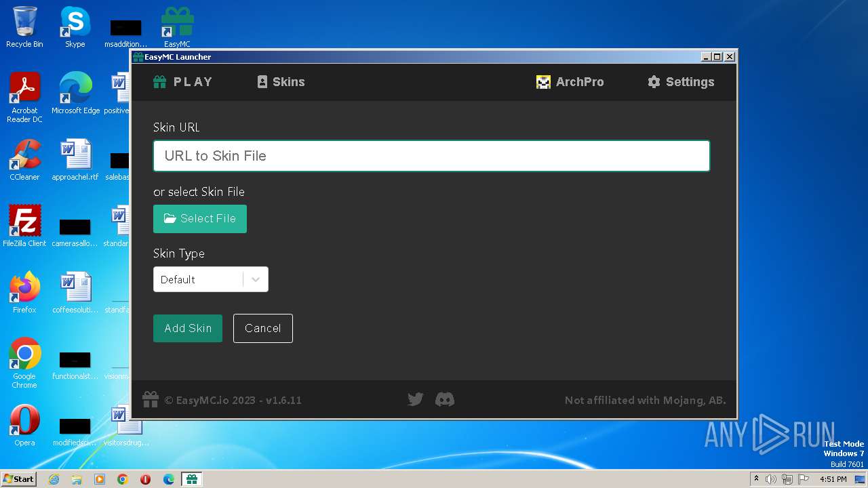The image size is (868, 488).
Task: Click the ArchPro avatar icon
Action: [x=543, y=82]
